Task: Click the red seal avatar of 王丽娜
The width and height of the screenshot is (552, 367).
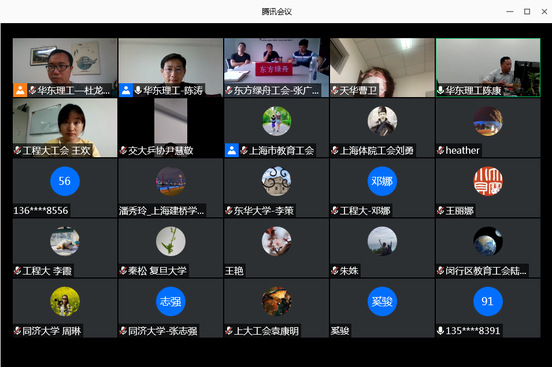Action: coord(488,181)
